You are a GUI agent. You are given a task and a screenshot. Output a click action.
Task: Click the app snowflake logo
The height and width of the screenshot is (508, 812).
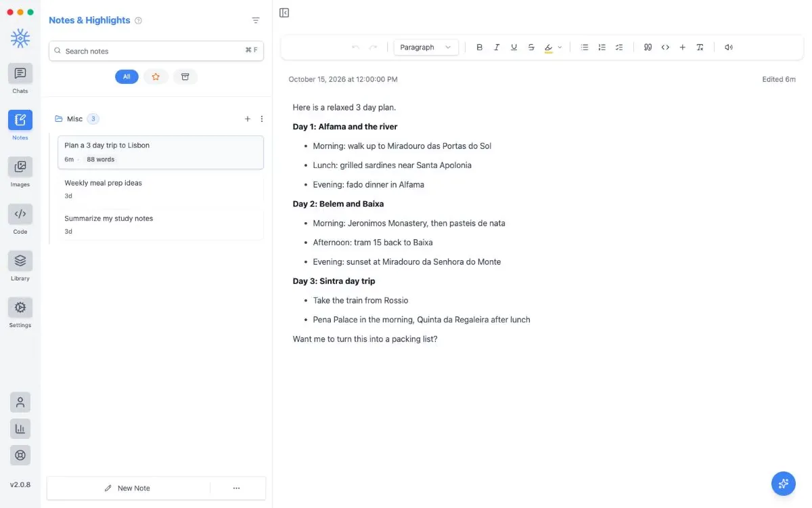tap(20, 39)
